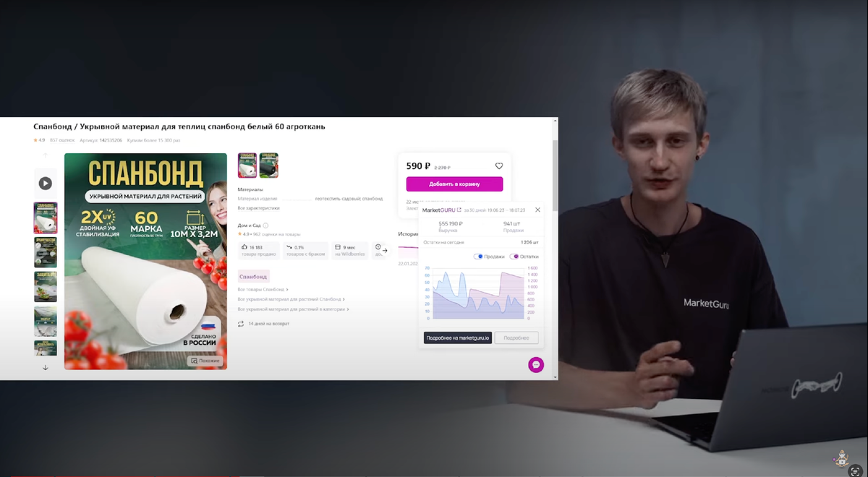The height and width of the screenshot is (477, 868).
Task: Click video player fullscreen icon in corner
Action: tap(855, 470)
